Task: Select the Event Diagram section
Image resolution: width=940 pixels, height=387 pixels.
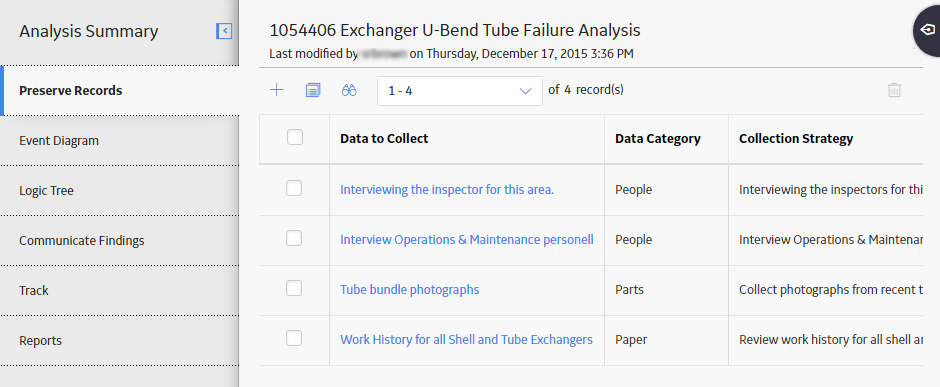Action: tap(120, 141)
